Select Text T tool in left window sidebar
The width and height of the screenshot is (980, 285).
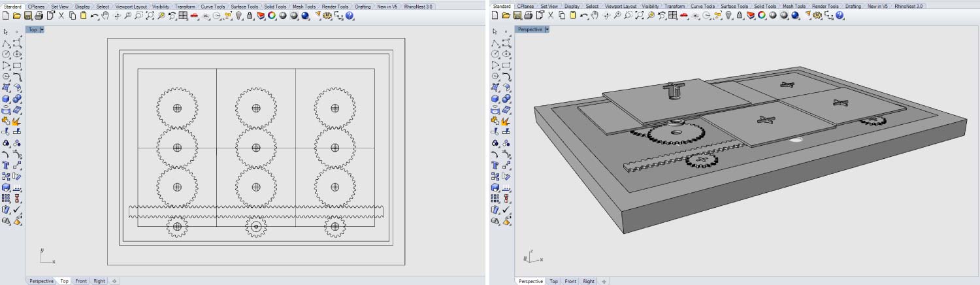(x=6, y=165)
